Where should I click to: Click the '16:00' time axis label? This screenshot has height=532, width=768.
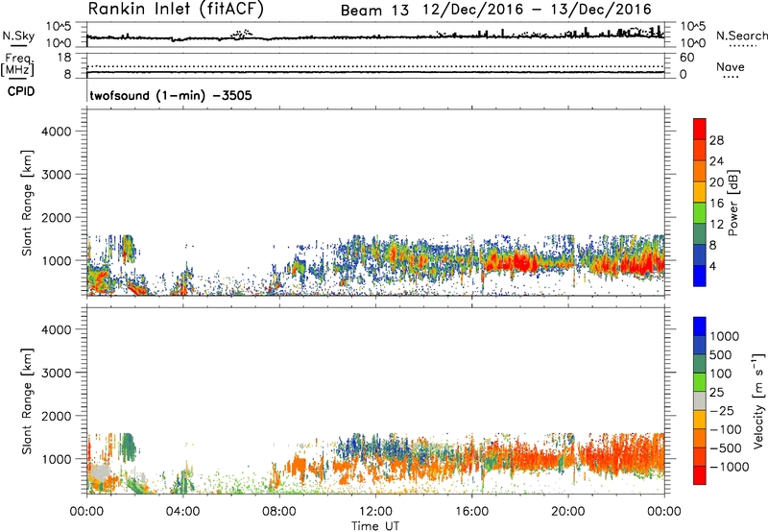point(471,512)
